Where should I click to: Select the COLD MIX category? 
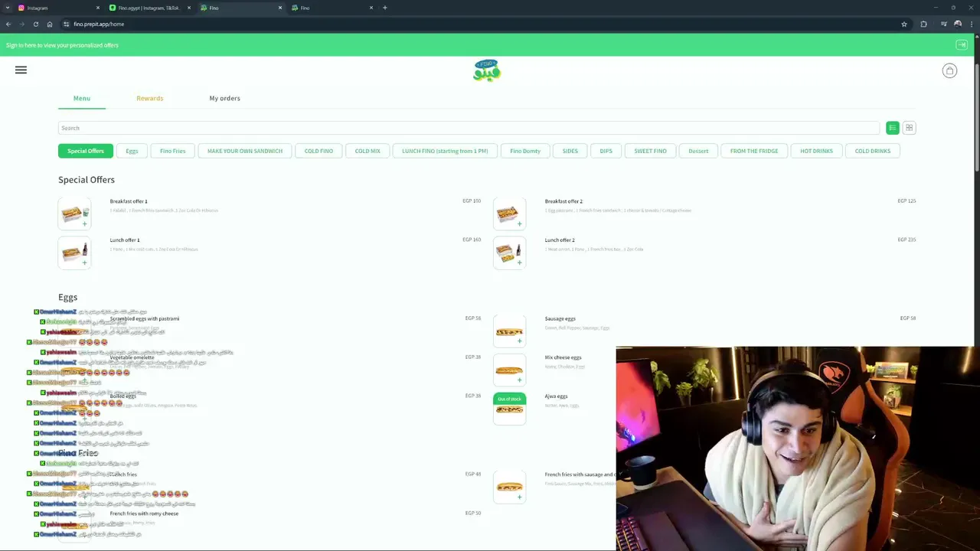pos(367,151)
